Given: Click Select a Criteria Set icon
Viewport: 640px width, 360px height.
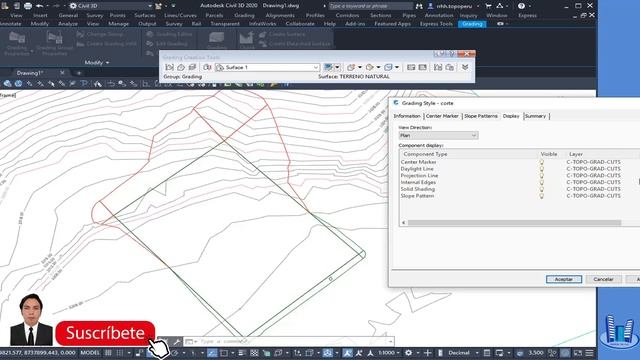Looking at the screenshot, I should [x=207, y=67].
